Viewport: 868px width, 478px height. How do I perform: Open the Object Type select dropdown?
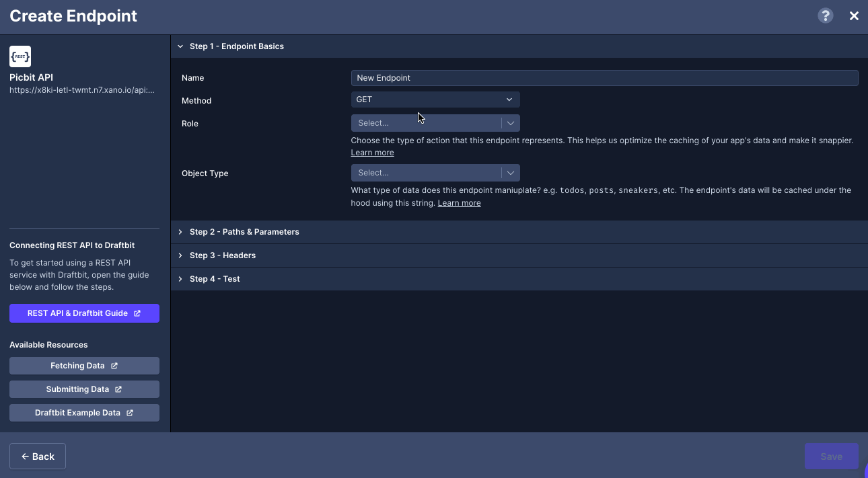[435, 173]
